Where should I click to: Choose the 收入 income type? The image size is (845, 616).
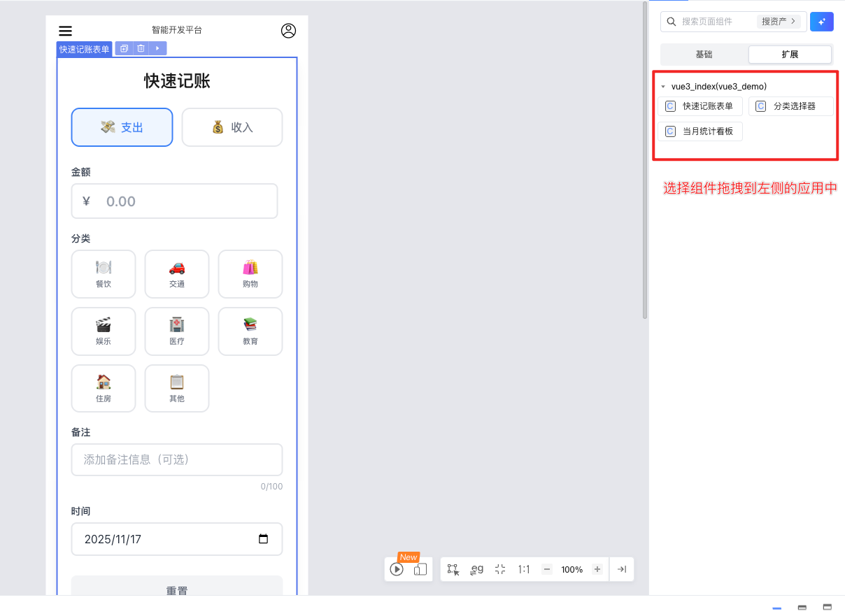pos(232,127)
